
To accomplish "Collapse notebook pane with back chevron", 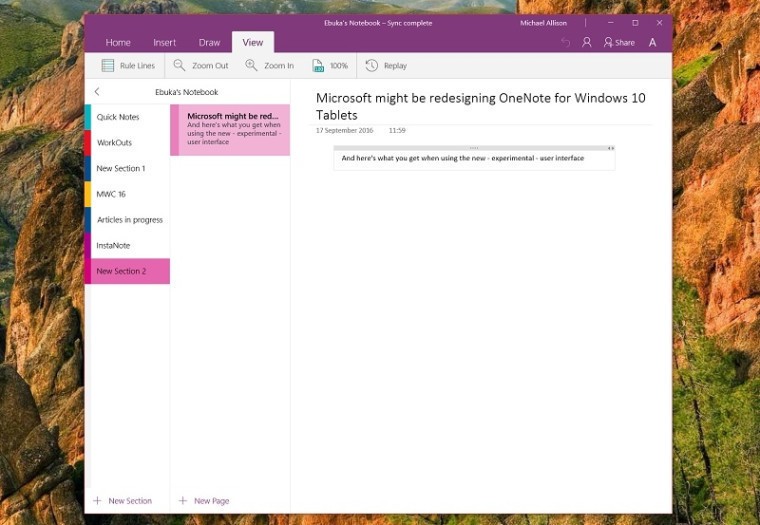I will (97, 92).
